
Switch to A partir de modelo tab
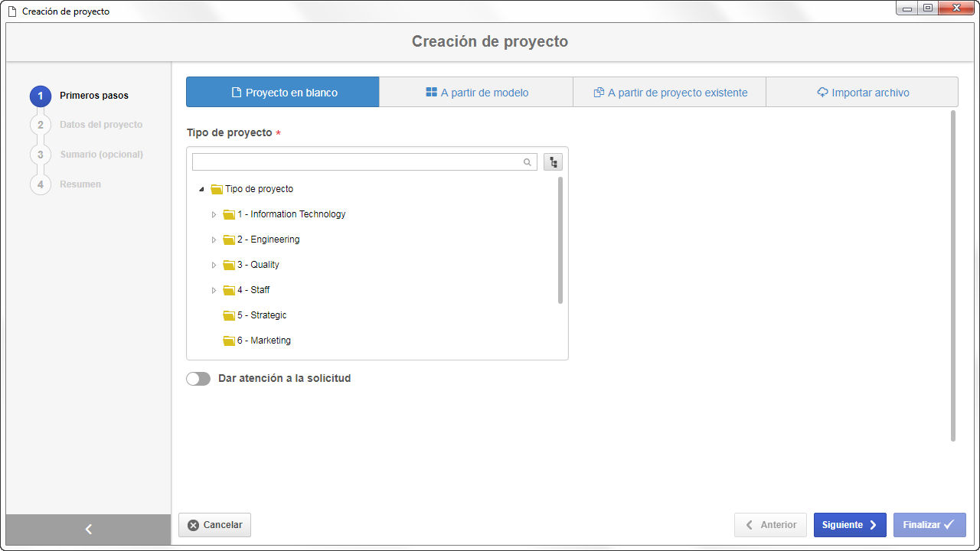[476, 92]
